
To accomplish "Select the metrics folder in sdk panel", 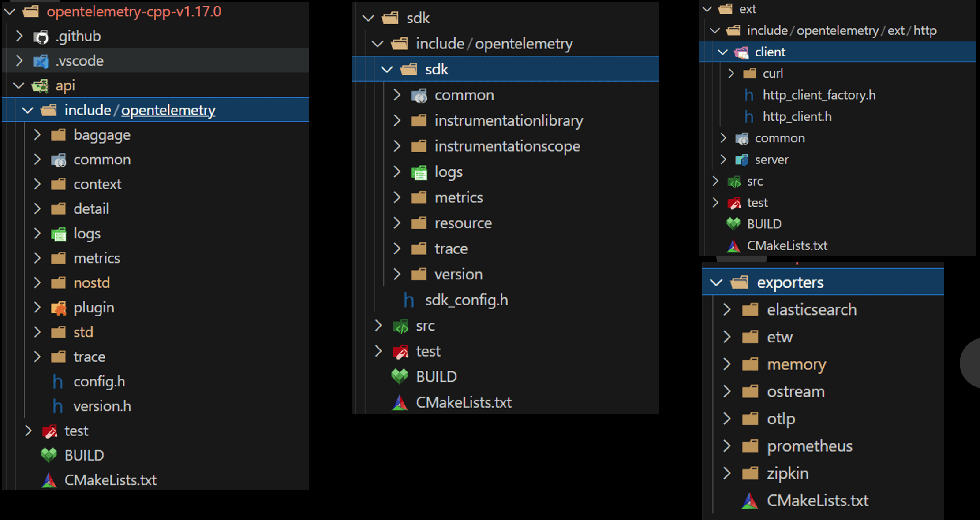I will [505, 198].
